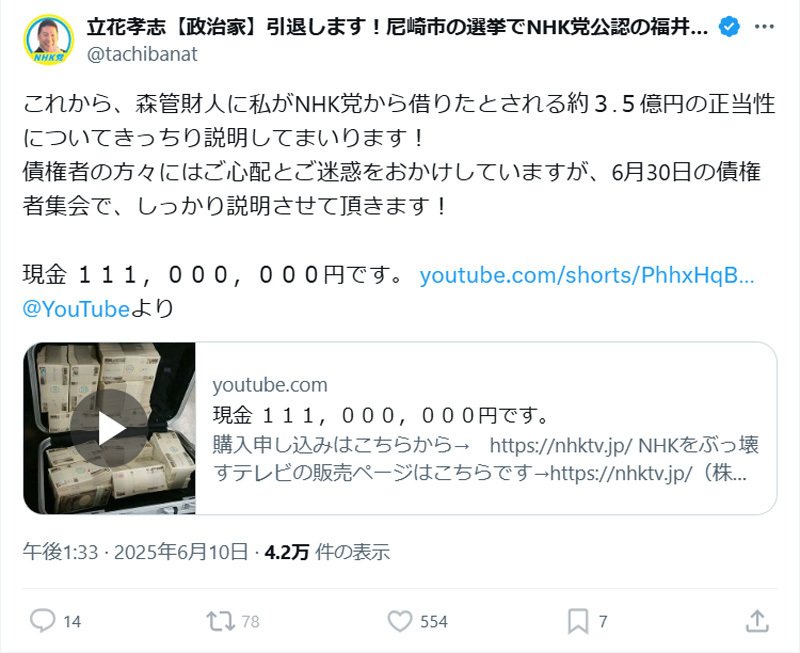This screenshot has height=653, width=800.
Task: Open the youtube.com link card title
Action: tap(380, 416)
